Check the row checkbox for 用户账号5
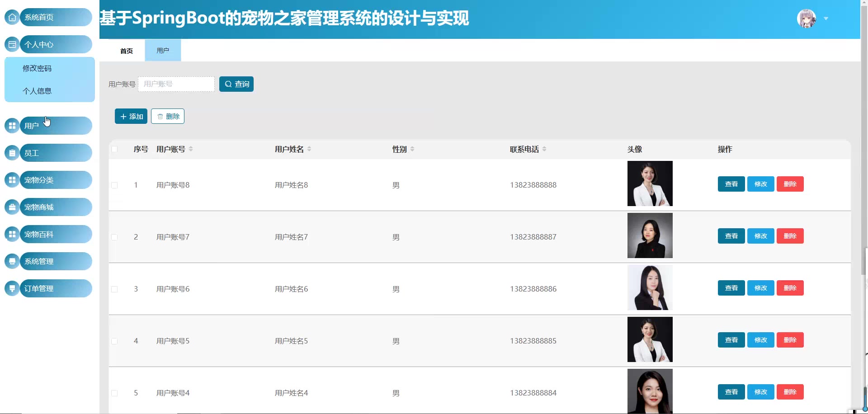Screen dimensions: 868x414 point(114,341)
